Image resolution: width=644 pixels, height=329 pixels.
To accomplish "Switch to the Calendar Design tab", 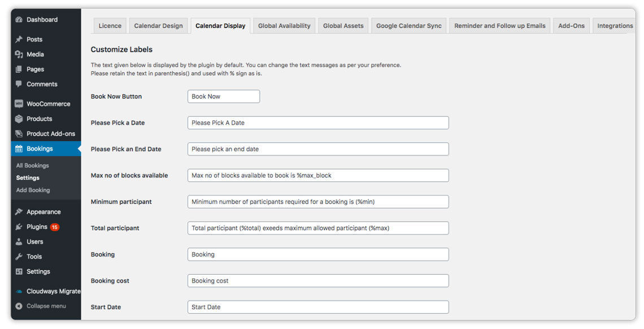I will pos(158,25).
